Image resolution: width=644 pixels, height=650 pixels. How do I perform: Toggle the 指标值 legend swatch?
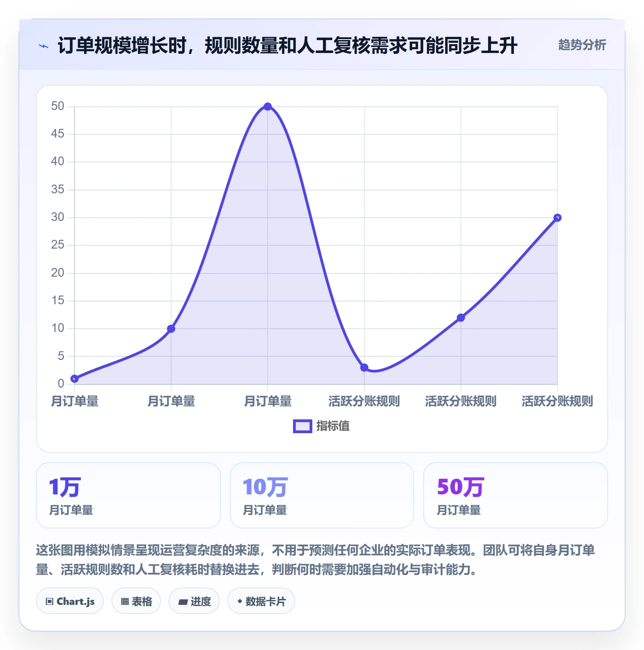pyautogui.click(x=303, y=426)
